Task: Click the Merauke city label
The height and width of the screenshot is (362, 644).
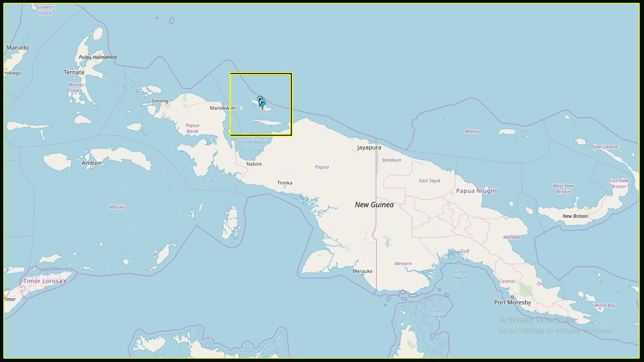Action: click(362, 271)
